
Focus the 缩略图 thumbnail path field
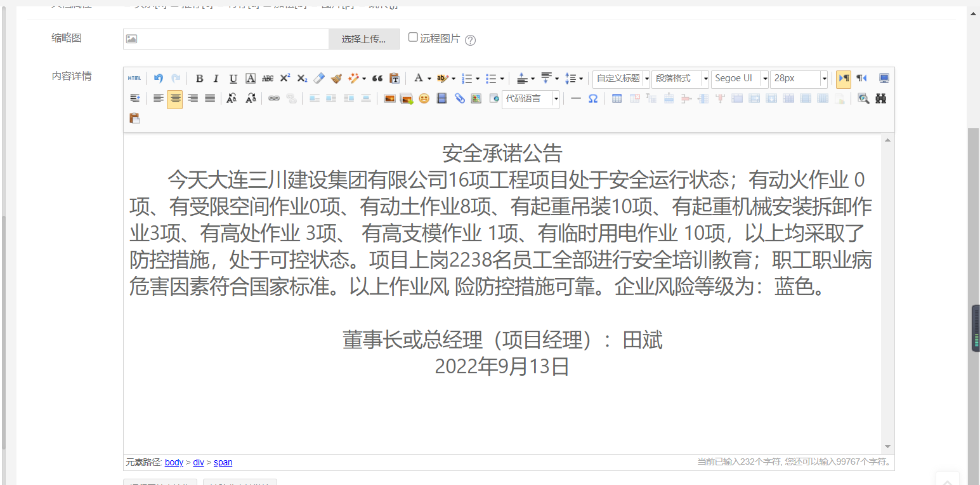pos(226,39)
